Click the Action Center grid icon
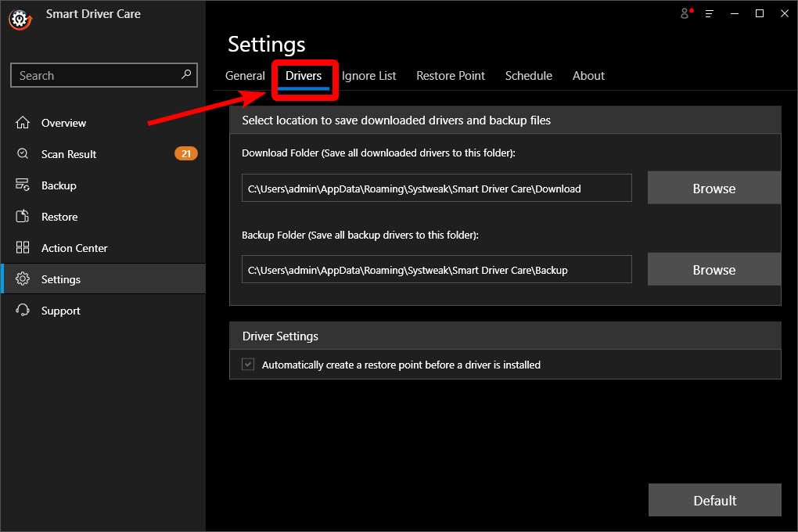798x532 pixels. (x=23, y=247)
